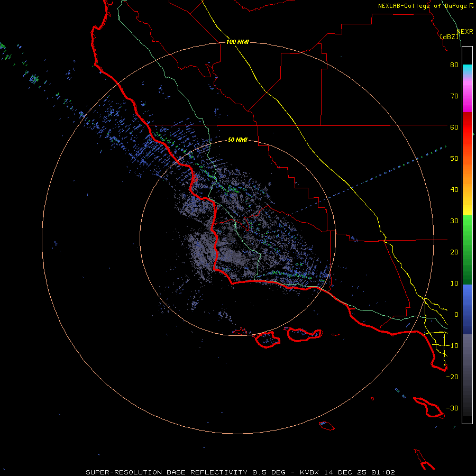Click the bright green segment of the color bar
Image resolution: width=476 pixels, height=476 pixels.
pyautogui.click(x=467, y=226)
